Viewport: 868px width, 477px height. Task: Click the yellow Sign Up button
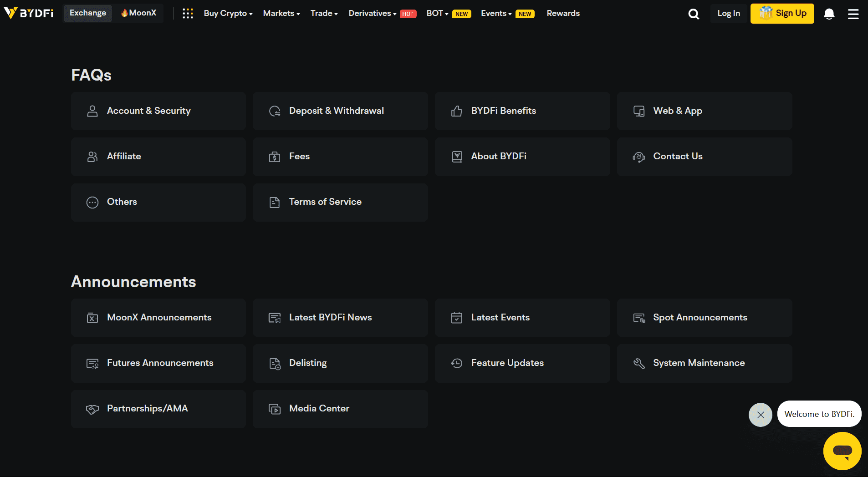(x=782, y=14)
